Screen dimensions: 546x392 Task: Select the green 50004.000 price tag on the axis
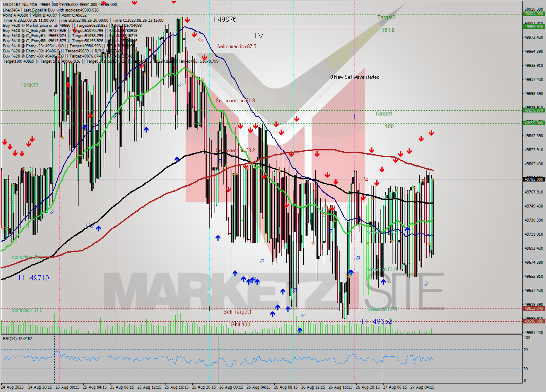click(x=534, y=14)
